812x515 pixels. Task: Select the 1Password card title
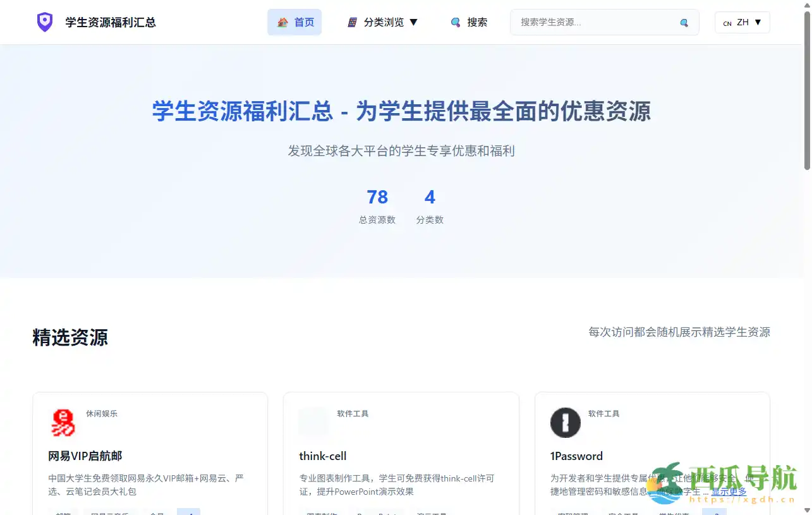[x=576, y=456]
